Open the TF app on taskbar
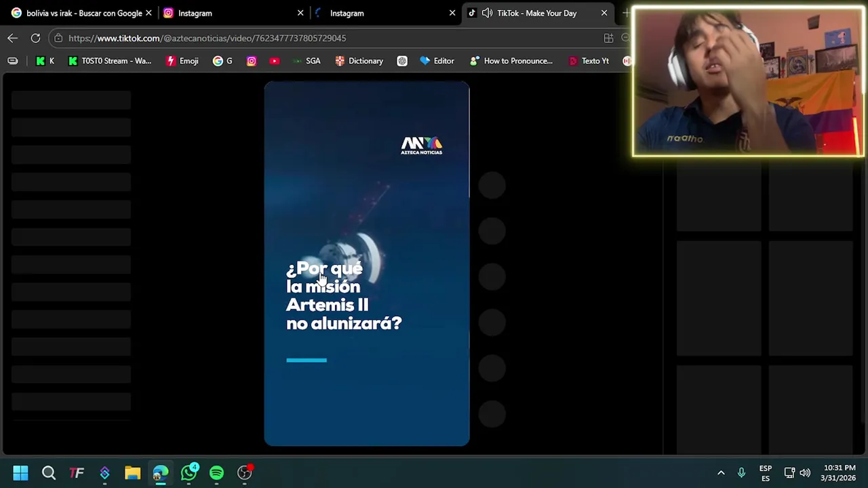 77,472
